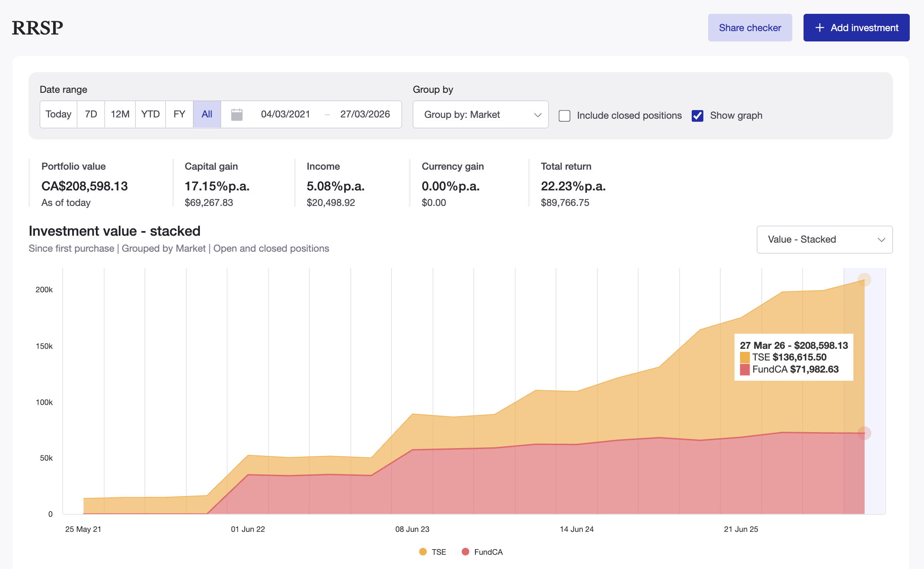Click the chevron on the Group by selector

(538, 114)
